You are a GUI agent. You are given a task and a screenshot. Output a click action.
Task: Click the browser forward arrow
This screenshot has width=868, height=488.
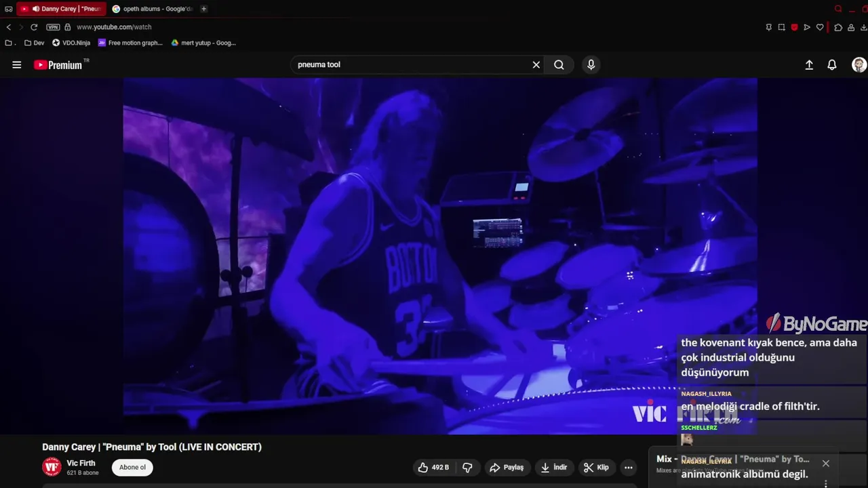(x=20, y=27)
